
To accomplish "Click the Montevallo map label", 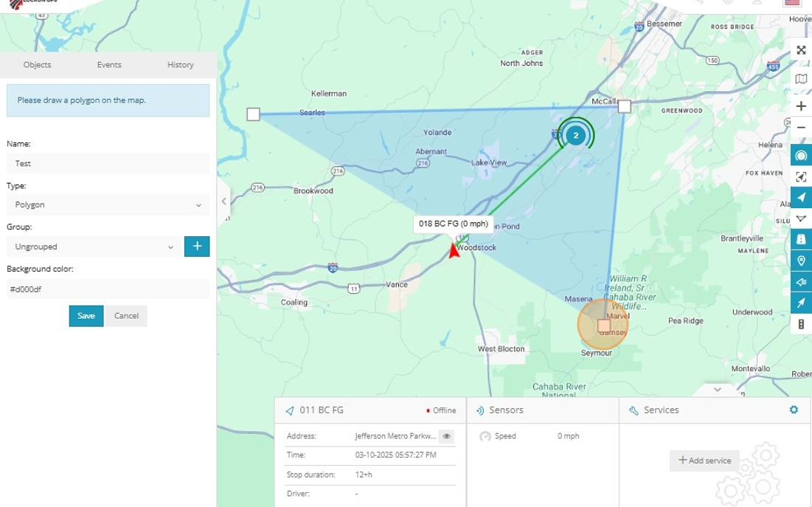I will [x=750, y=368].
